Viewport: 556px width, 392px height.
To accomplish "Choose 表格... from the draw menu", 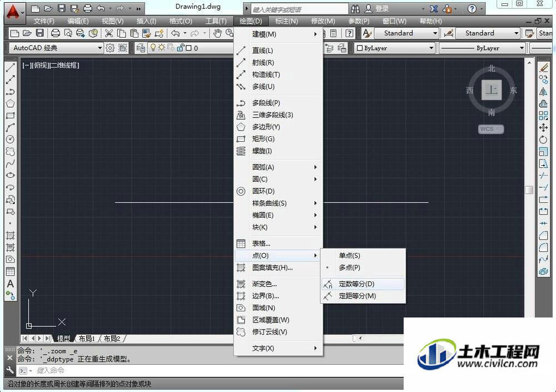I will coord(279,244).
